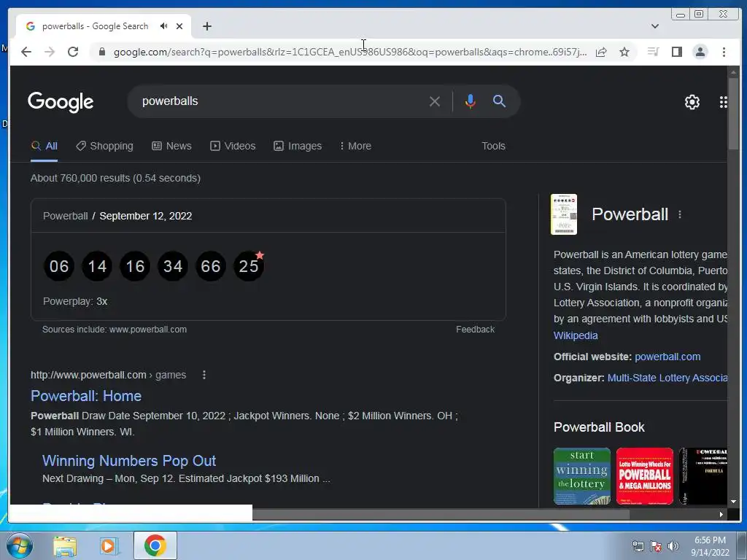Select the All results tab
This screenshot has width=747, height=560.
44,146
